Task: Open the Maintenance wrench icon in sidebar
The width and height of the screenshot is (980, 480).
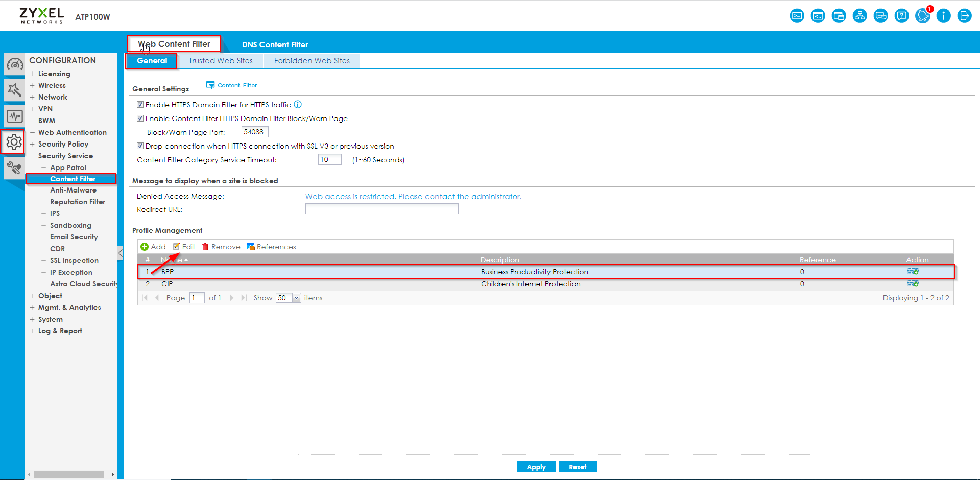Action: (x=14, y=167)
